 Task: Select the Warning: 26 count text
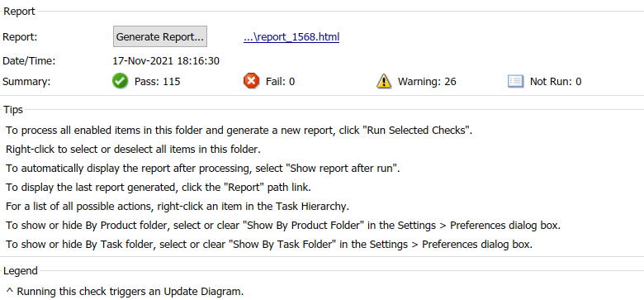427,82
